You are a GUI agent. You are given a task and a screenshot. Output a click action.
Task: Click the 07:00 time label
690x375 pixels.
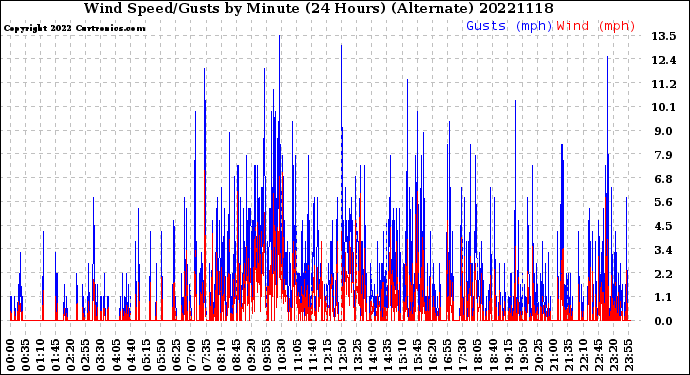click(191, 355)
